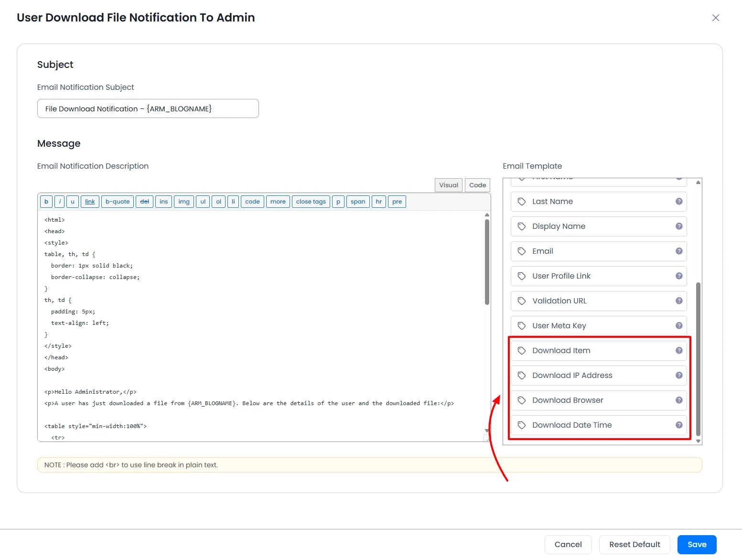Insert a code tag in the editor
Viewport: 742px width, 560px height.
click(252, 201)
